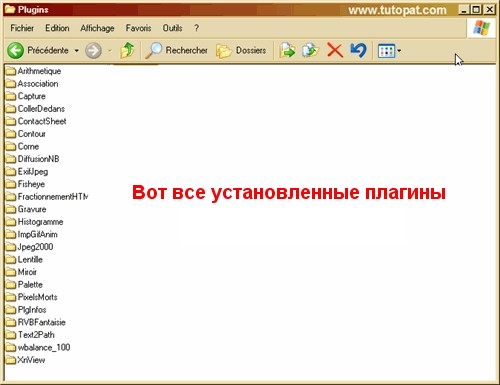Click the RVBFantaisie folder name
Image resolution: width=500 pixels, height=385 pixels.
point(42,322)
